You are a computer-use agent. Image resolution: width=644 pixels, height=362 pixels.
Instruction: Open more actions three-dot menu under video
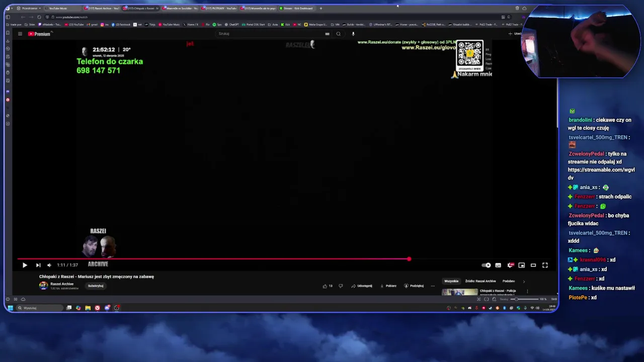(x=433, y=286)
